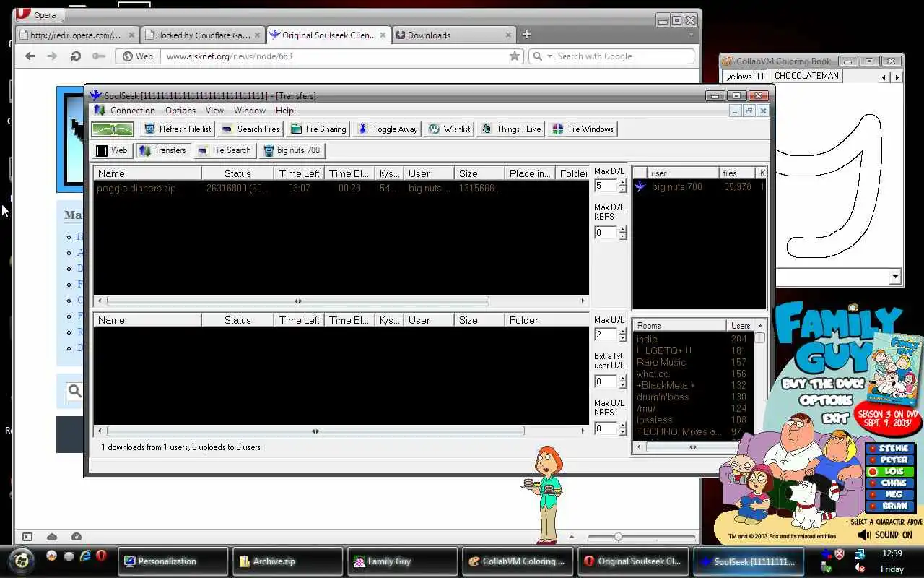Screen dimensions: 924x578
Task: Open the Options menu
Action: click(x=180, y=111)
